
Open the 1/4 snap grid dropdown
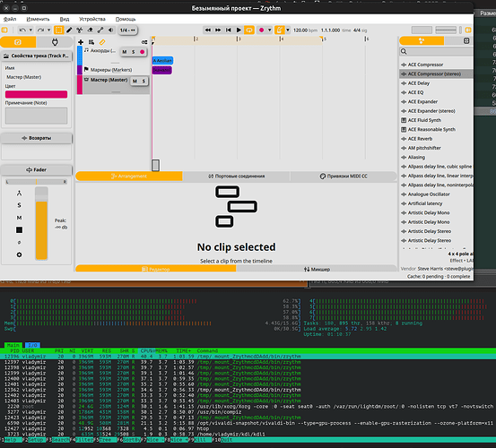click(127, 30)
